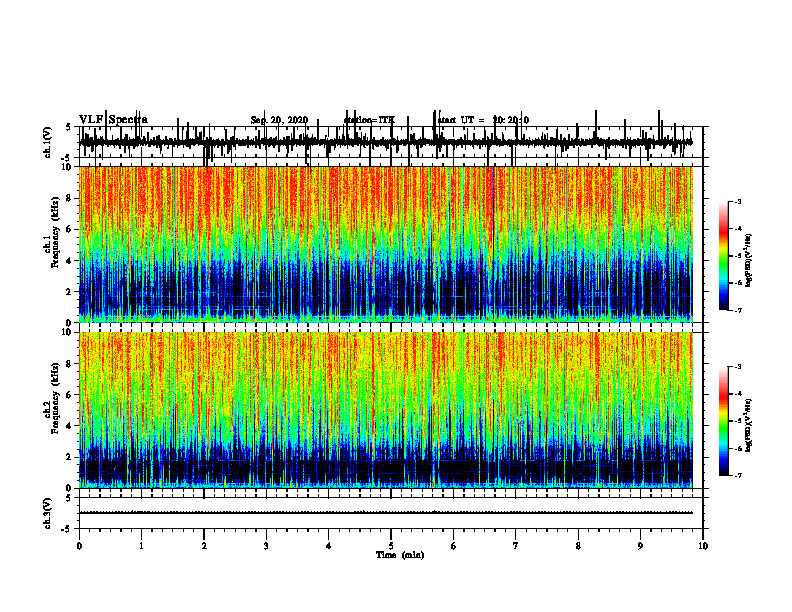Click time axis tick label "0"
Viewport: 792px width, 612px height.
[79, 546]
